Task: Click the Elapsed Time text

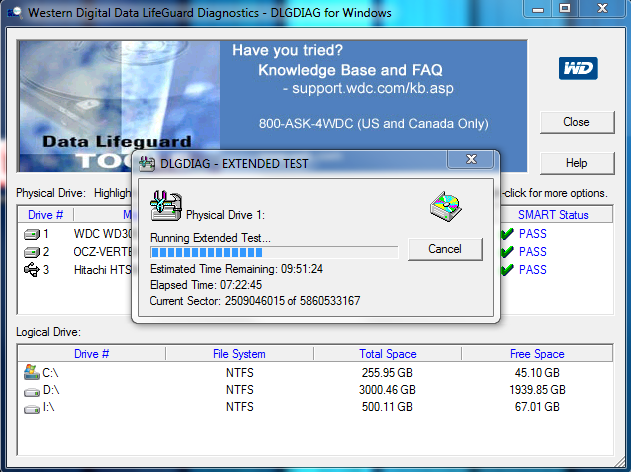Action: coord(206,285)
